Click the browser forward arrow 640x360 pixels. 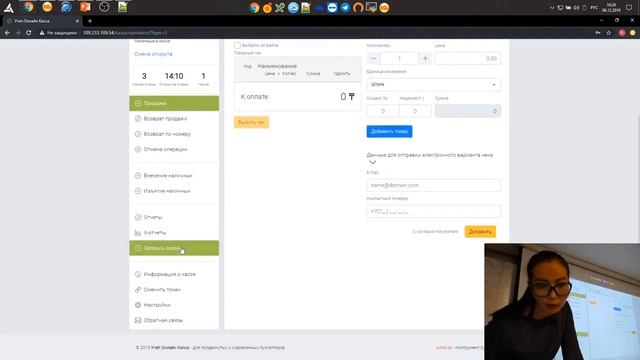point(18,33)
